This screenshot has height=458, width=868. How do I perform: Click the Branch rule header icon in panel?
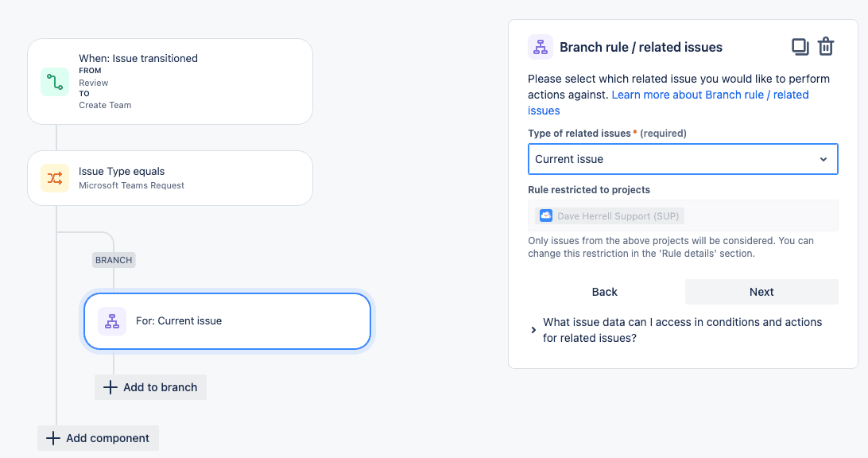point(541,48)
